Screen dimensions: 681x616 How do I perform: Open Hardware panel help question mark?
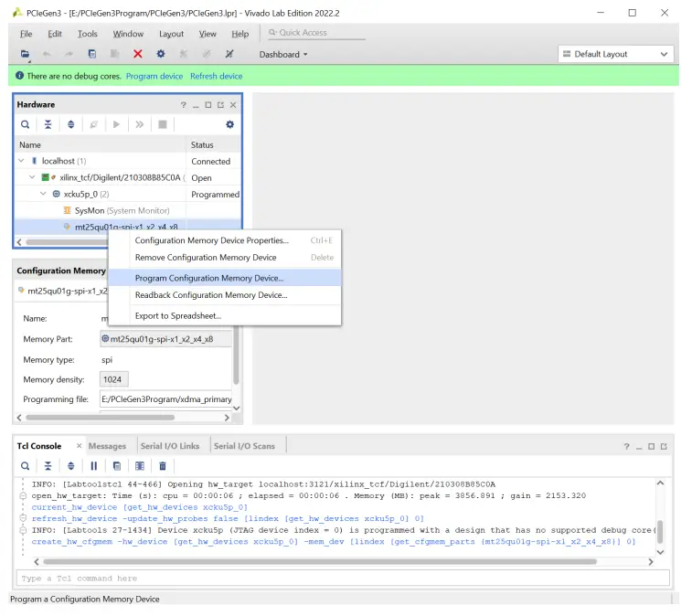click(x=184, y=105)
